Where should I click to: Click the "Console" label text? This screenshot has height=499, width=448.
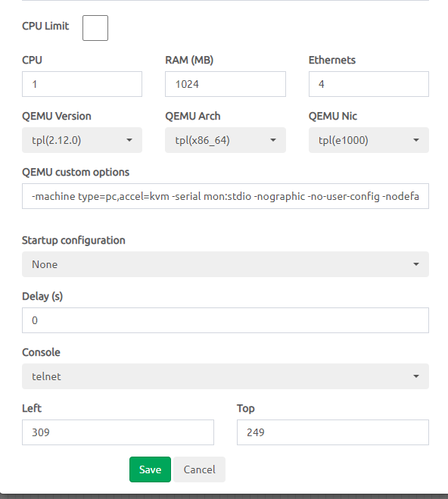(41, 352)
